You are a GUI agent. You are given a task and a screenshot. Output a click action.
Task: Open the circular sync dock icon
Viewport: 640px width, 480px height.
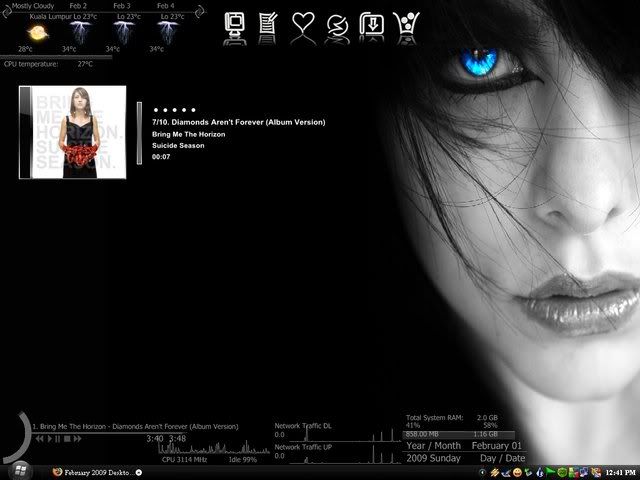click(337, 27)
